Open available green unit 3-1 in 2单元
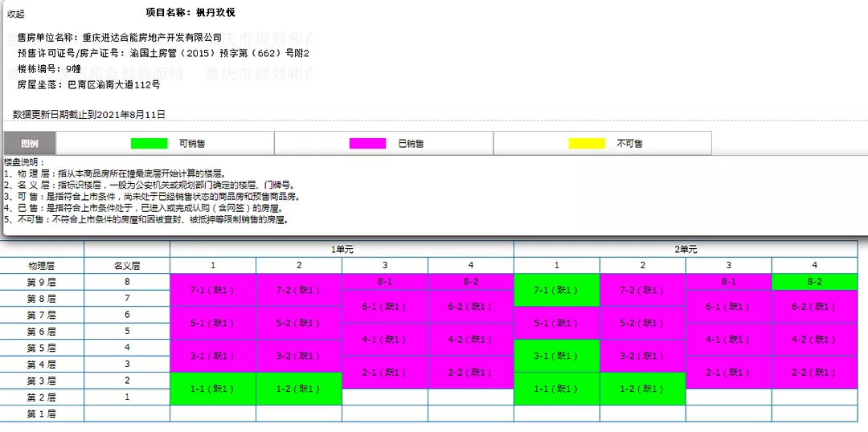The image size is (868, 432). click(557, 357)
